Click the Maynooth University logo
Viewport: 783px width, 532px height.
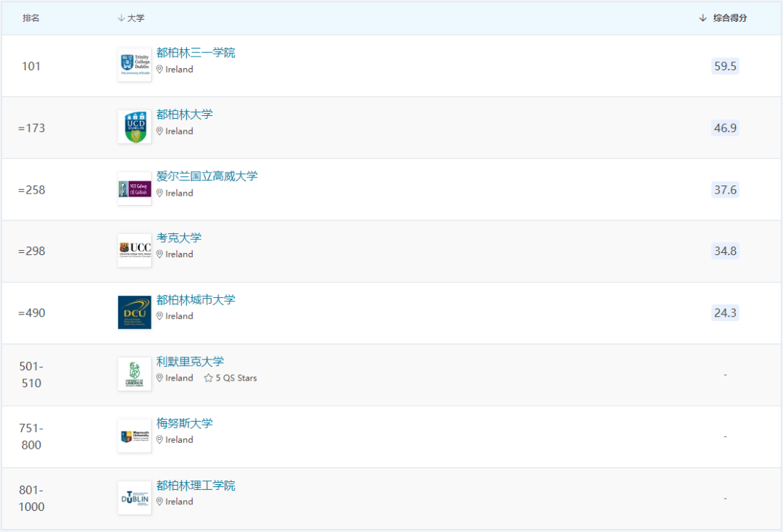[x=134, y=436]
